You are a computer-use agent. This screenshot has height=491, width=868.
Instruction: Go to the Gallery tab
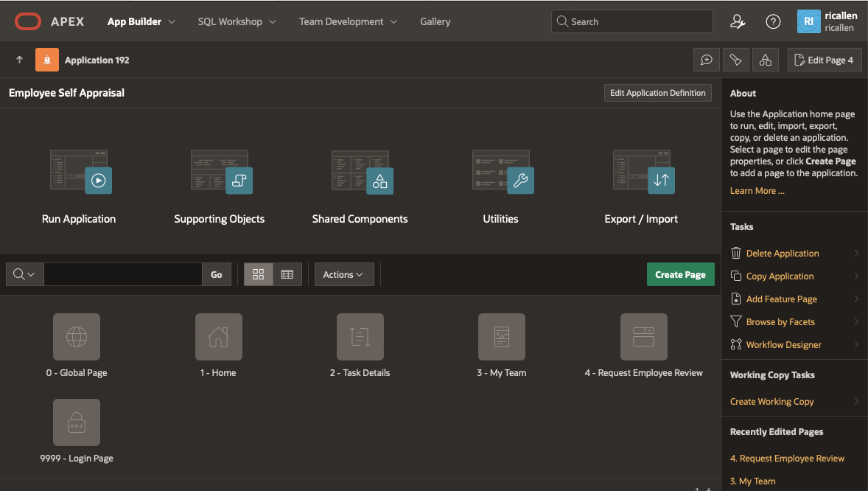[435, 22]
